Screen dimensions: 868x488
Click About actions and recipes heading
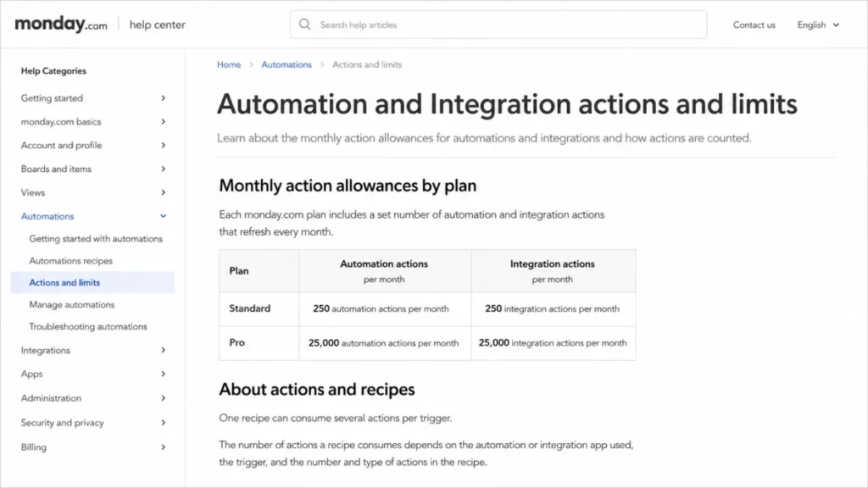point(317,390)
